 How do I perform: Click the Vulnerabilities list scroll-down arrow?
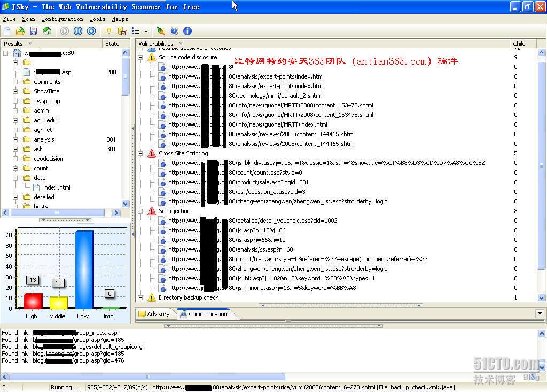tap(541, 298)
